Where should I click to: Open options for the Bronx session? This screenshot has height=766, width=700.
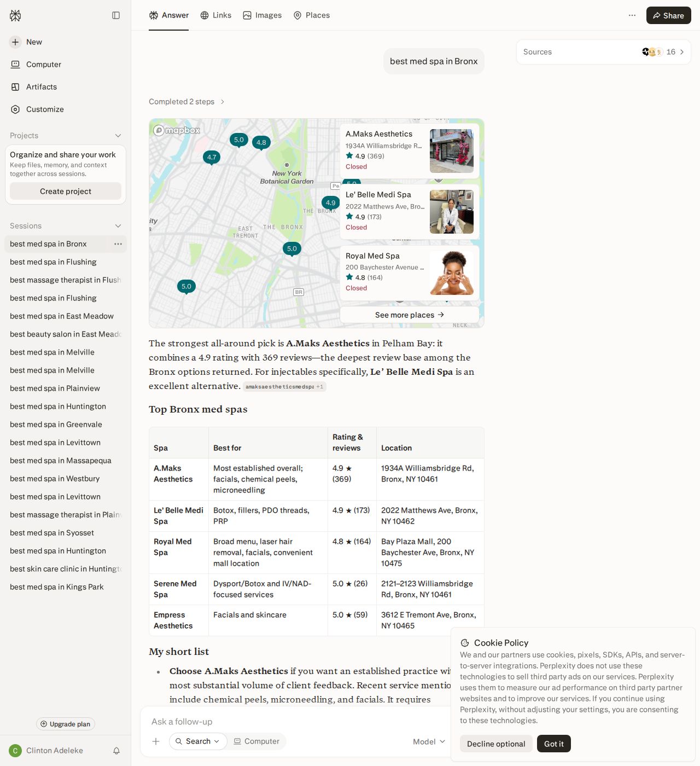[118, 244]
